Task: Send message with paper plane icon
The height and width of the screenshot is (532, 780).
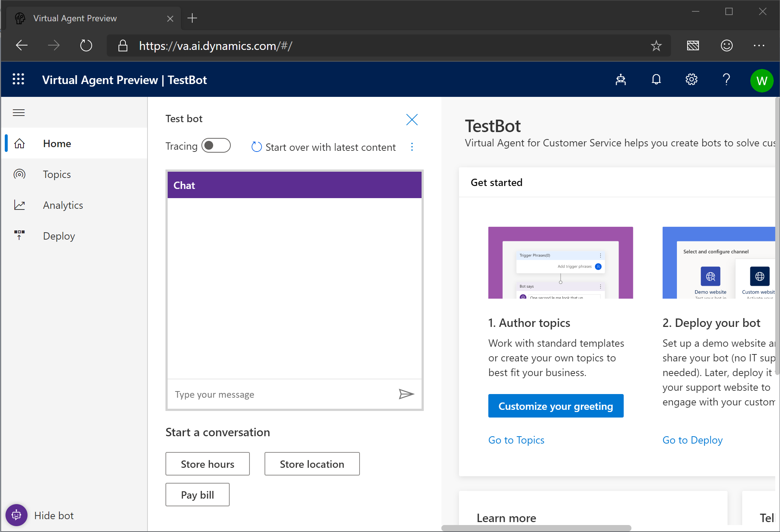Action: tap(406, 394)
